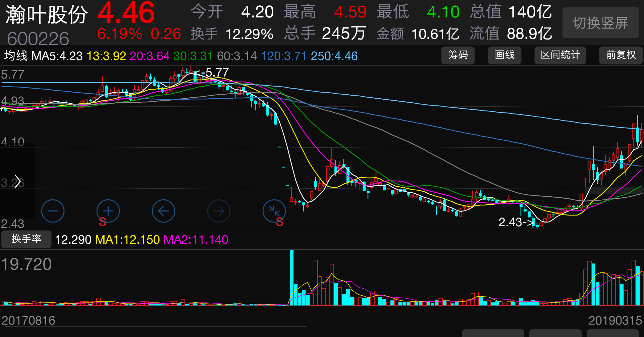The height and width of the screenshot is (337, 644).
Task: Tap total market value 140亿
Action: (x=530, y=12)
